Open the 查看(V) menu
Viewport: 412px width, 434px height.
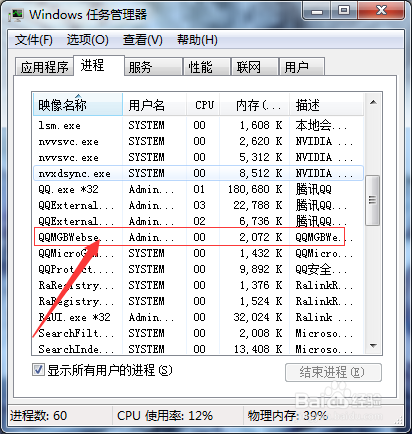coord(143,40)
